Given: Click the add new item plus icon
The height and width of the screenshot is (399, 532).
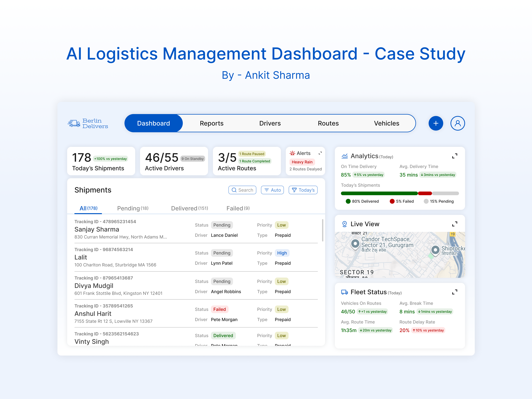Looking at the screenshot, I should tap(436, 123).
